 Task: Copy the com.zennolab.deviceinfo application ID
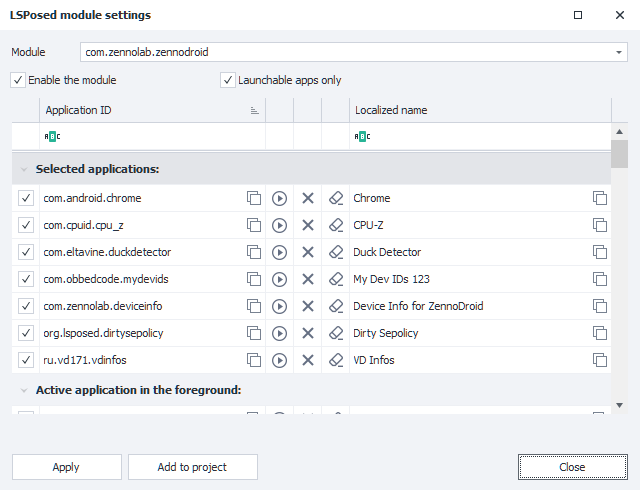[x=254, y=306]
